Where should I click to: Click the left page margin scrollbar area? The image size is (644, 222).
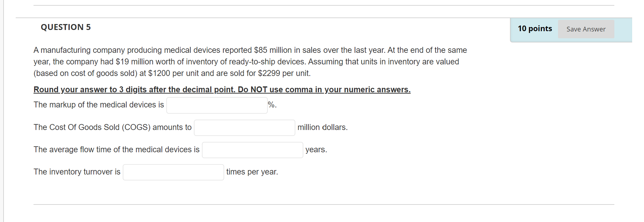4,111
